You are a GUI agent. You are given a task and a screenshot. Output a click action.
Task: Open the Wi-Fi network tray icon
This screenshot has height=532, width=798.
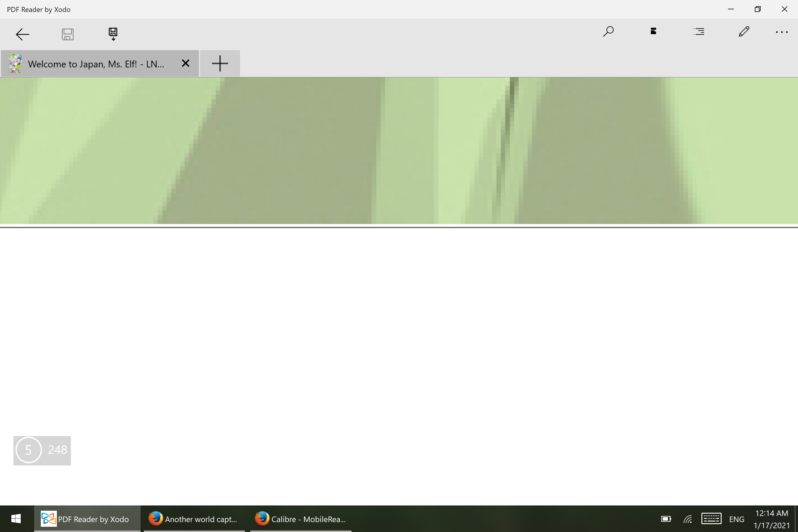click(x=688, y=519)
